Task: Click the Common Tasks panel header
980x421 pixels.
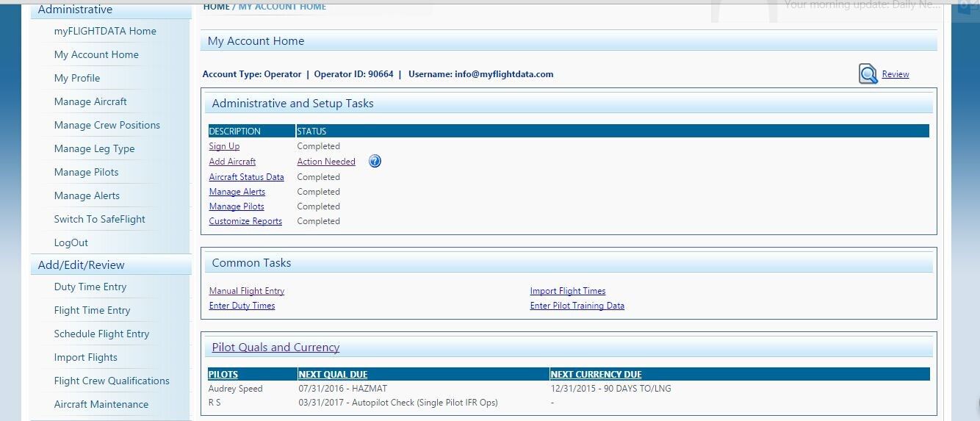Action: 569,262
